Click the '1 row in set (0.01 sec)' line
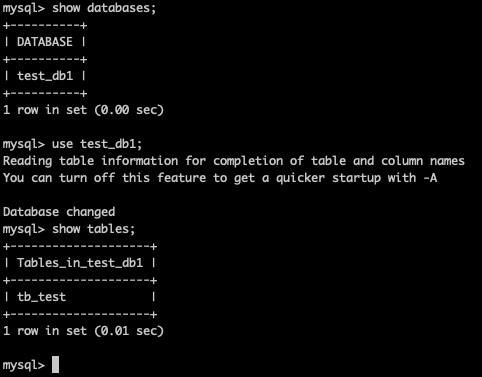 (x=83, y=331)
